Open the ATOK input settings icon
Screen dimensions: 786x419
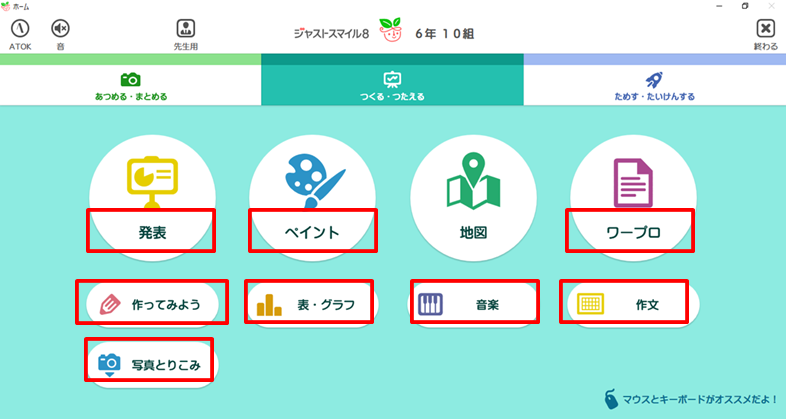click(x=20, y=29)
